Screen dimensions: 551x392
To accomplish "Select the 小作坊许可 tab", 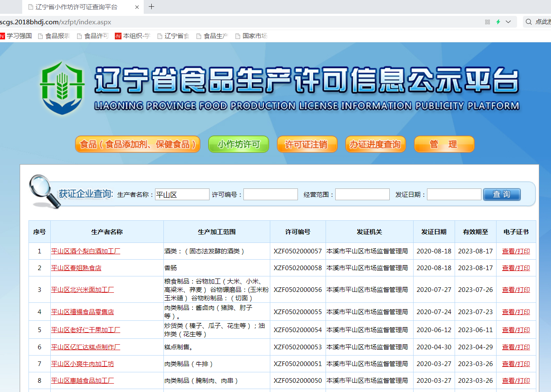I will click(238, 144).
